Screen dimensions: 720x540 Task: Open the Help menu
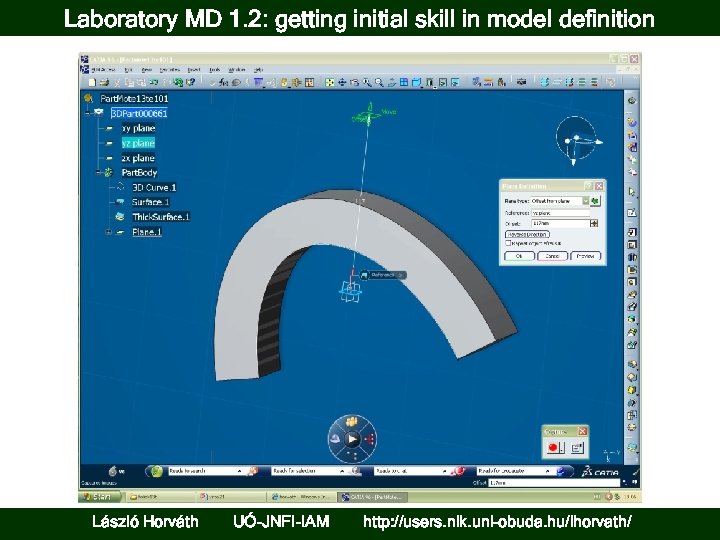(x=259, y=70)
